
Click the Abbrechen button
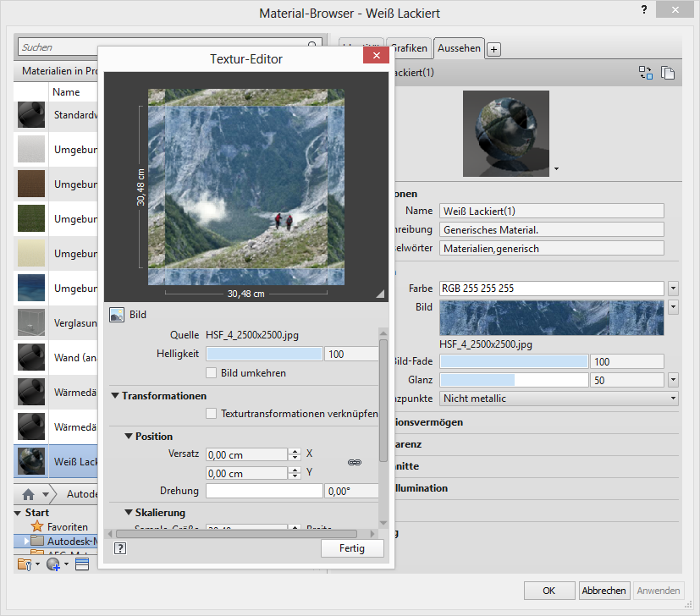coord(604,591)
